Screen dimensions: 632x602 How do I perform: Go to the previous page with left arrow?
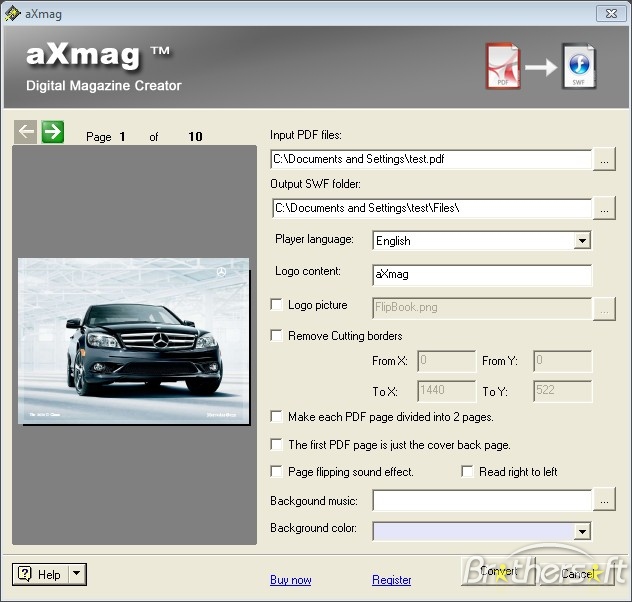click(x=25, y=132)
